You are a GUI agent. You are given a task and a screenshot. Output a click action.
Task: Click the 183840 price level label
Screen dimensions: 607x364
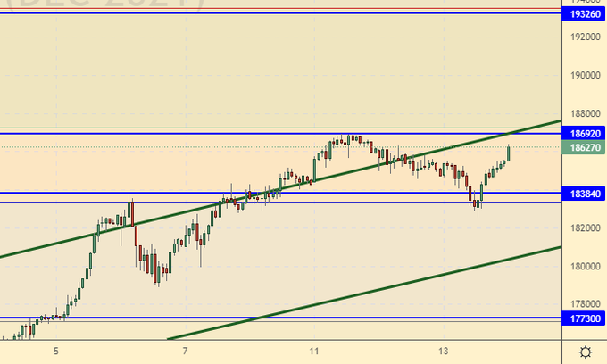coord(585,193)
